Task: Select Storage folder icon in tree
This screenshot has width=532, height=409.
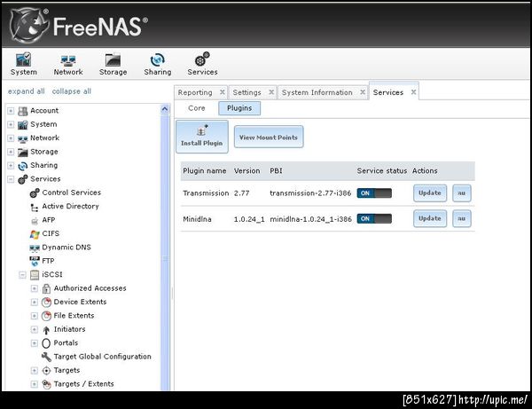Action: coord(23,152)
